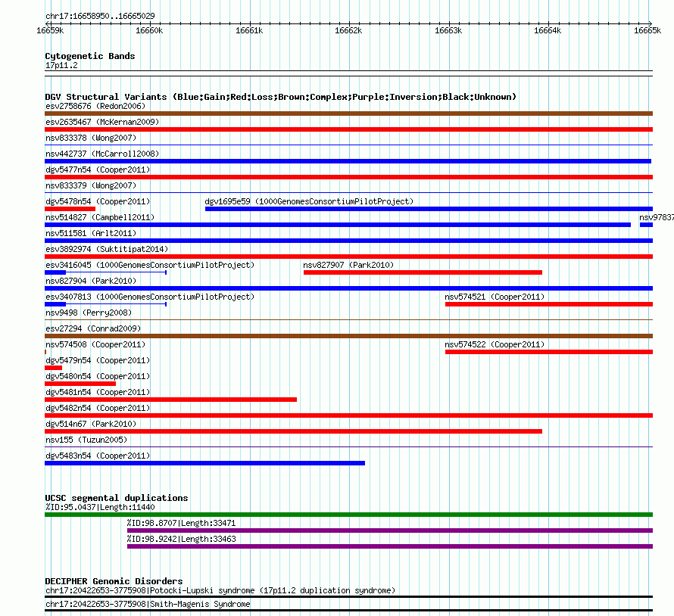Click the dgv514n67 (Park2010) label

tap(91, 424)
